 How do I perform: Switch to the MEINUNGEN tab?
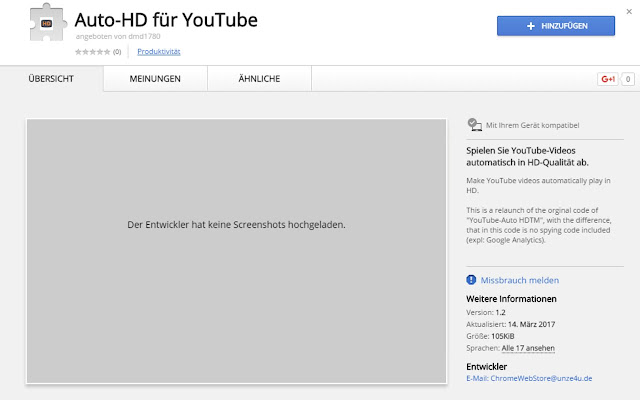pos(155,79)
